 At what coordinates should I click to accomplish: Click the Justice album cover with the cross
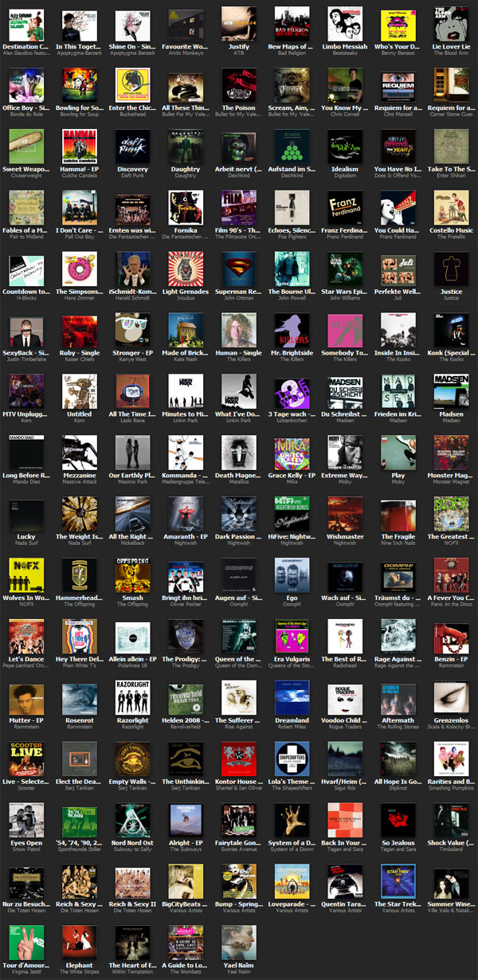pyautogui.click(x=452, y=269)
